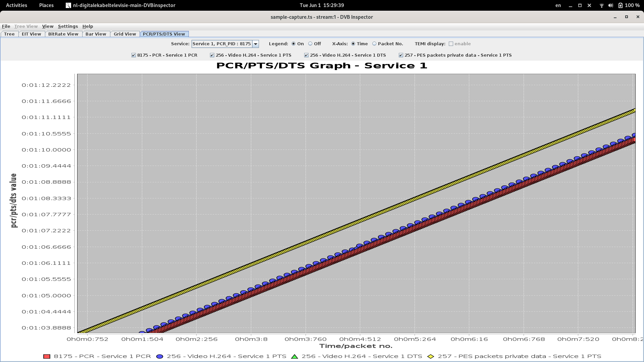
Task: Switch X-Axis to Packet No.
Action: [x=374, y=44]
